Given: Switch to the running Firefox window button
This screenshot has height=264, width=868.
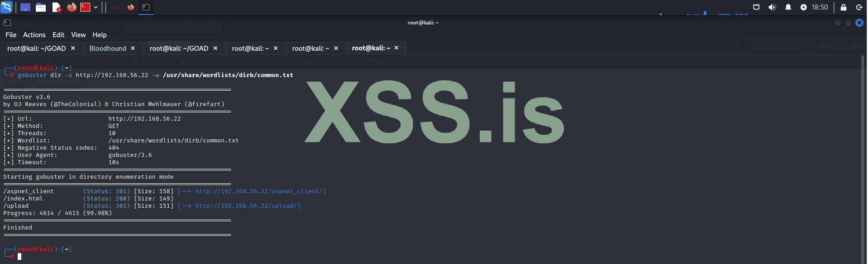Looking at the screenshot, I should click(131, 7).
